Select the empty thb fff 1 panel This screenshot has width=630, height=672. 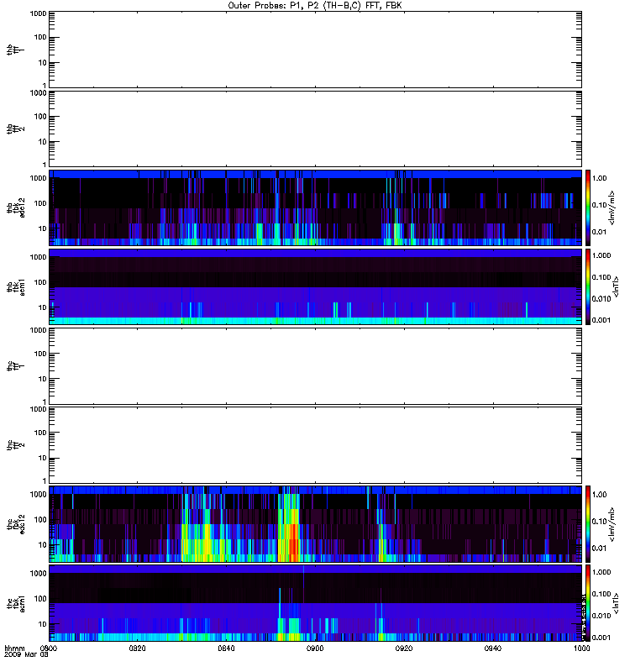(316, 50)
